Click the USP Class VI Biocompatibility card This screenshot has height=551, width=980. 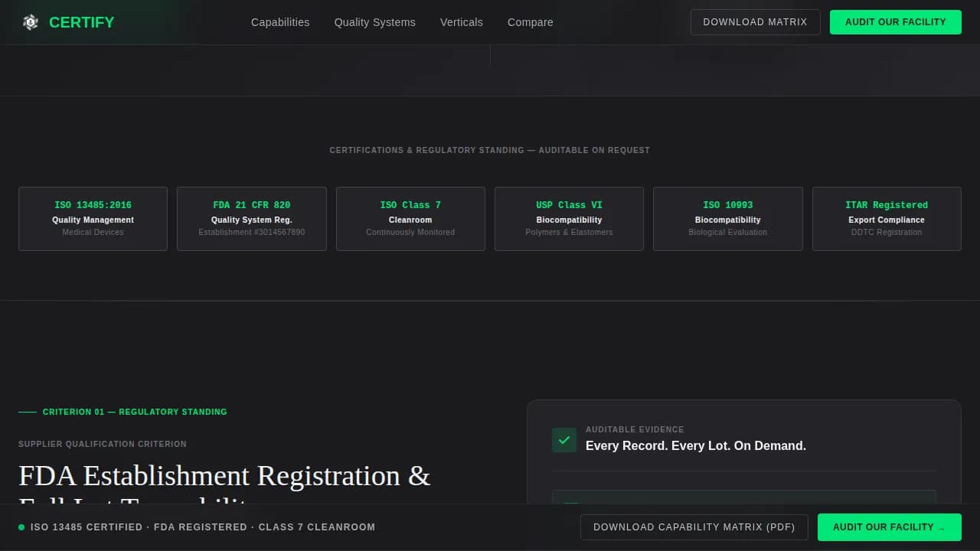[569, 218]
